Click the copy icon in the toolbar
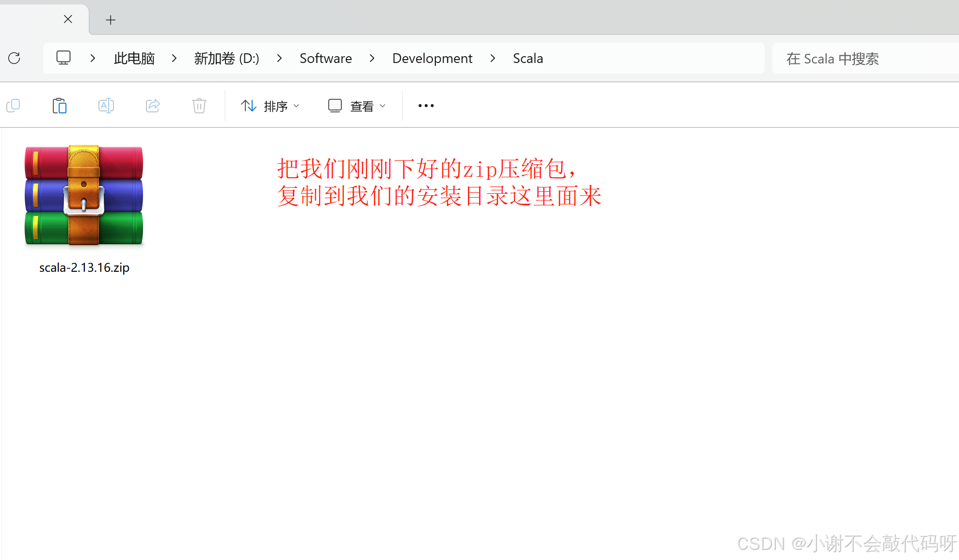Viewport: 959px width, 560px height. [13, 106]
